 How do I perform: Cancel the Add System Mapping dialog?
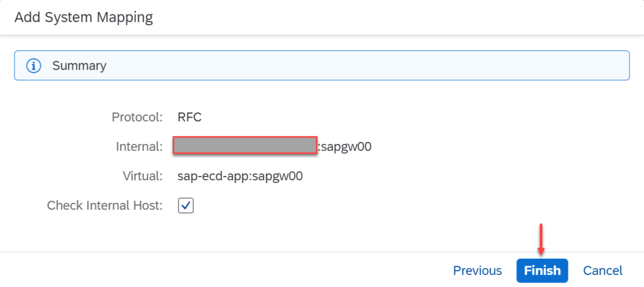click(x=602, y=271)
